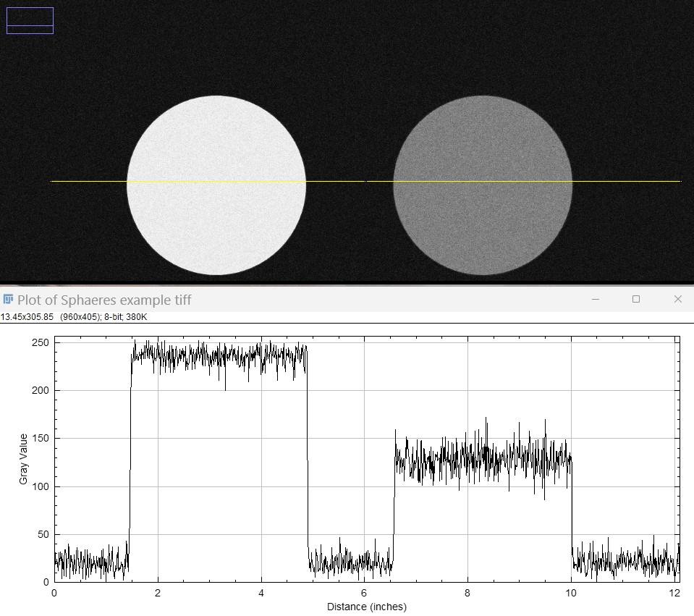Click the 'Distance (inches)' x-axis label
The width and height of the screenshot is (694, 616).
(x=366, y=607)
